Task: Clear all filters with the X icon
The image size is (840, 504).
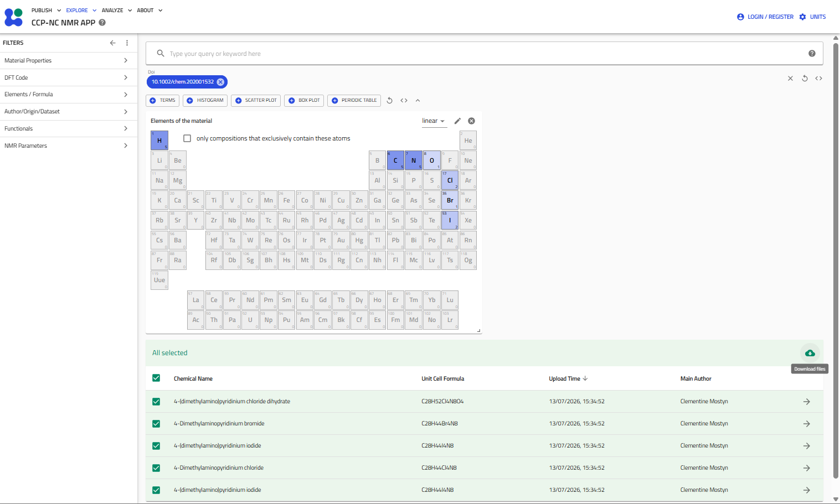Action: click(790, 79)
